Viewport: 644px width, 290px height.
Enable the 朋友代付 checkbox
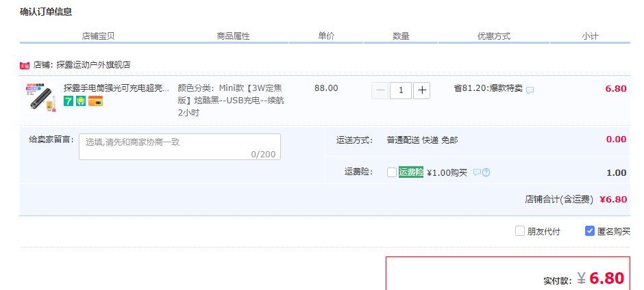coord(520,231)
